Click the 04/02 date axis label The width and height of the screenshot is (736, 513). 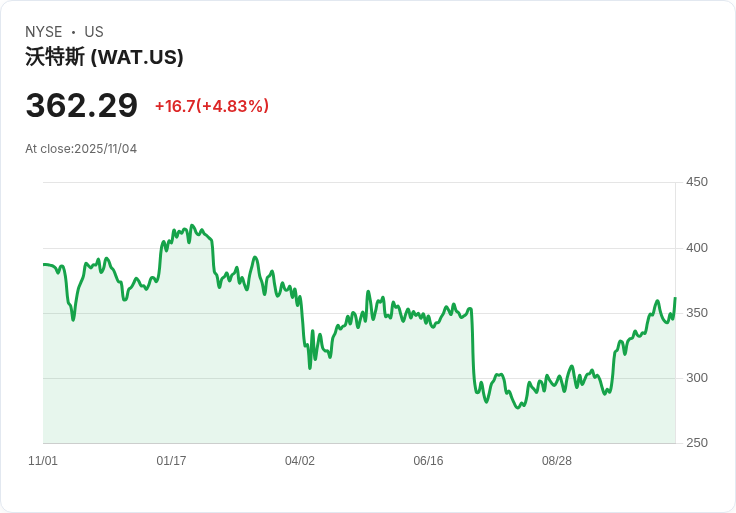tap(300, 461)
